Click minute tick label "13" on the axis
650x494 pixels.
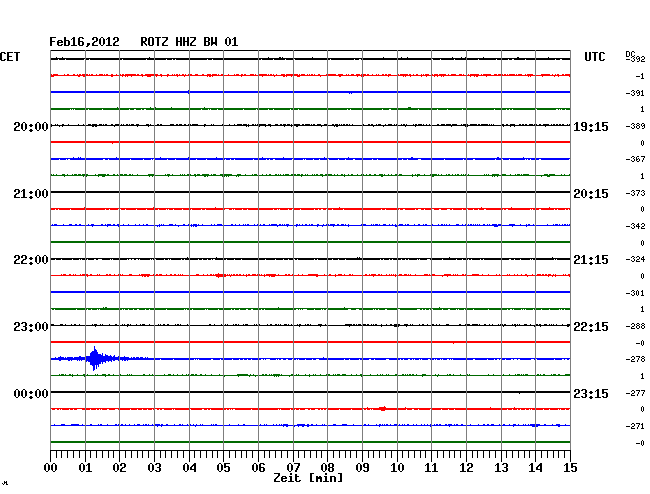[501, 468]
